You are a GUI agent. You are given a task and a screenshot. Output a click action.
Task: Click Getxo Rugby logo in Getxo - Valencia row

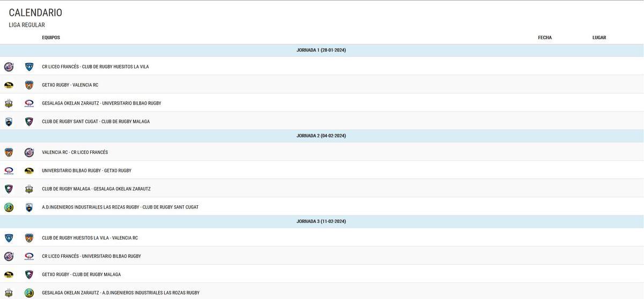pos(9,85)
